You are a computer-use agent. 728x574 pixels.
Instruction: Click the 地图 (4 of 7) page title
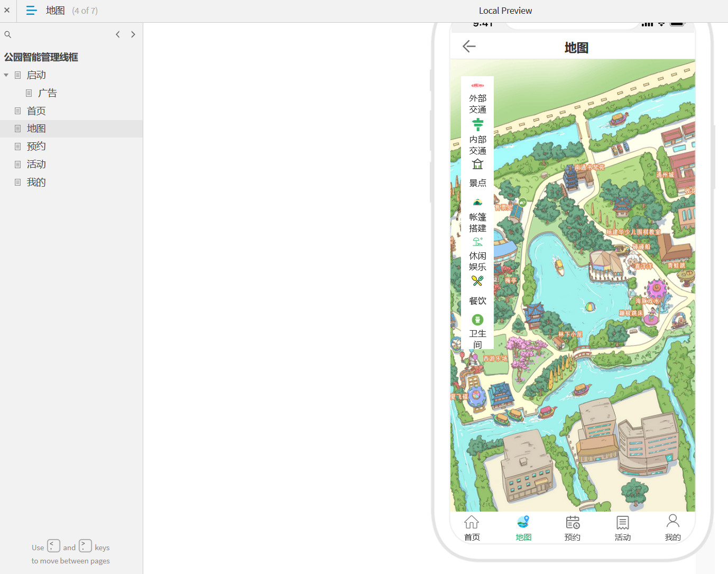point(72,11)
